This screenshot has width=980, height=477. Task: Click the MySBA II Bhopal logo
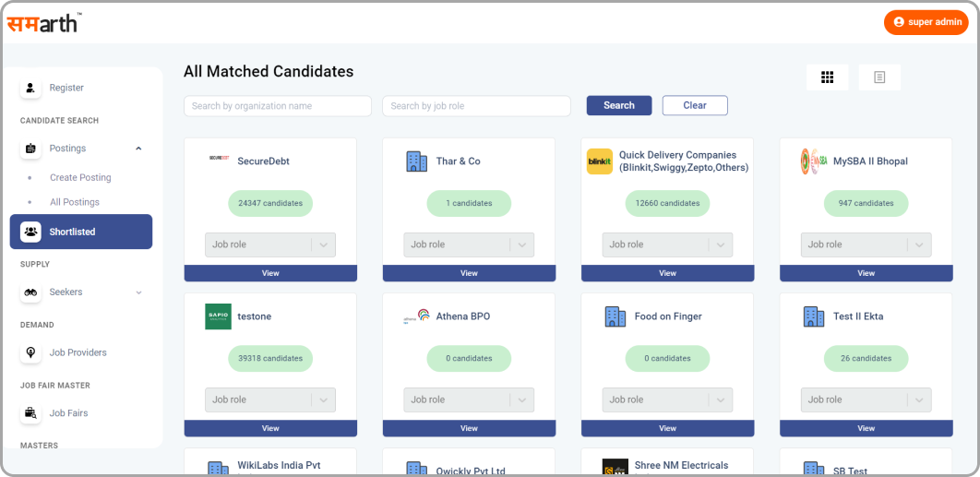[x=812, y=161]
